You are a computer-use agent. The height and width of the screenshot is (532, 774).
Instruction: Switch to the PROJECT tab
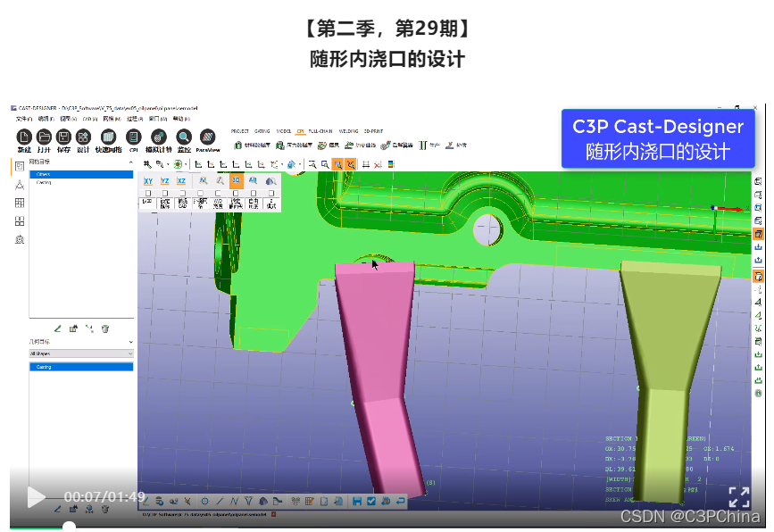(240, 131)
